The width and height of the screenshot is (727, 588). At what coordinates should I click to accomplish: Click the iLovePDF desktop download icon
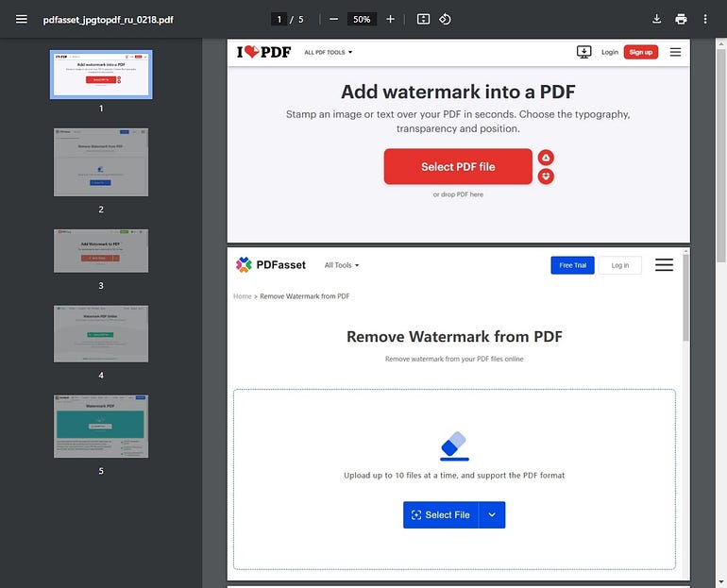583,52
